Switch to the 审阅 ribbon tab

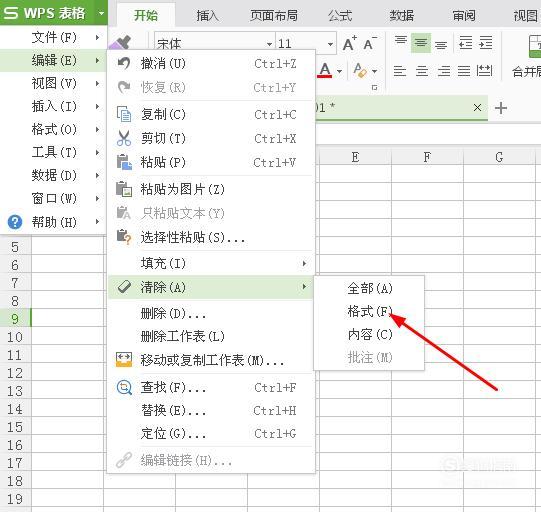[464, 15]
